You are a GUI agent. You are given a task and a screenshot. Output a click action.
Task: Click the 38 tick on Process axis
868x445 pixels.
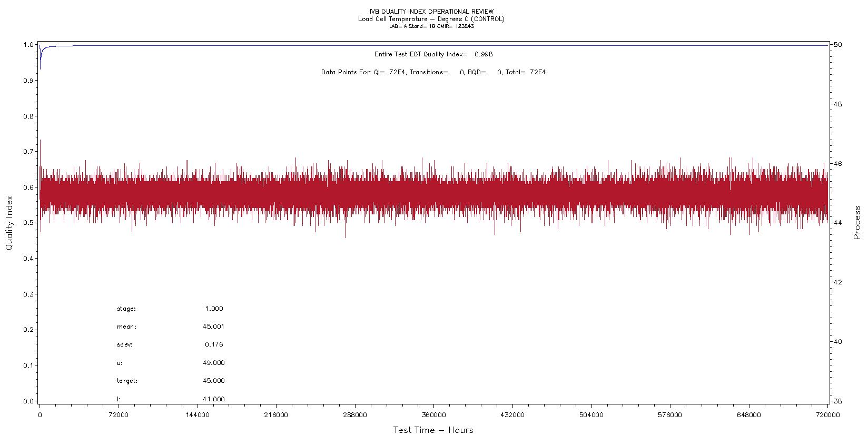coord(837,401)
